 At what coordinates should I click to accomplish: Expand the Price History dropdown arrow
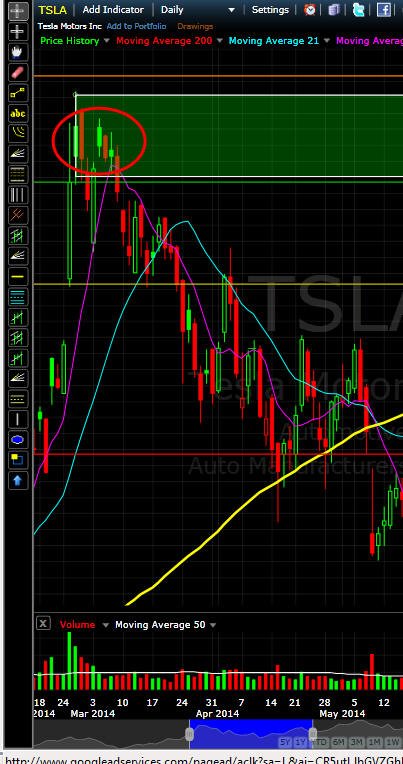(x=107, y=41)
